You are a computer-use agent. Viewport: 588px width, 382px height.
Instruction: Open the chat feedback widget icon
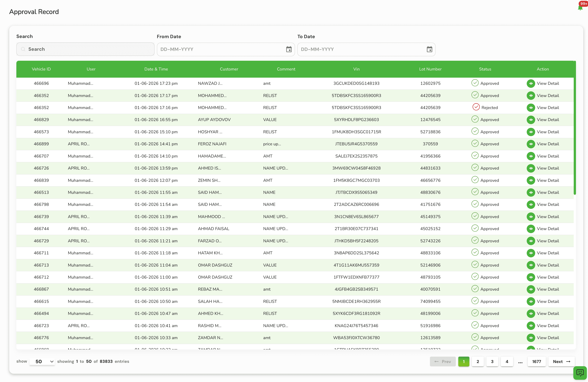pyautogui.click(x=580, y=372)
